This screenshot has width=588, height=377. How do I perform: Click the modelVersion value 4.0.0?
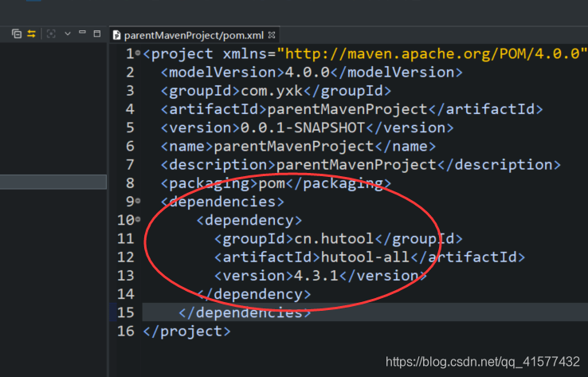tap(307, 72)
